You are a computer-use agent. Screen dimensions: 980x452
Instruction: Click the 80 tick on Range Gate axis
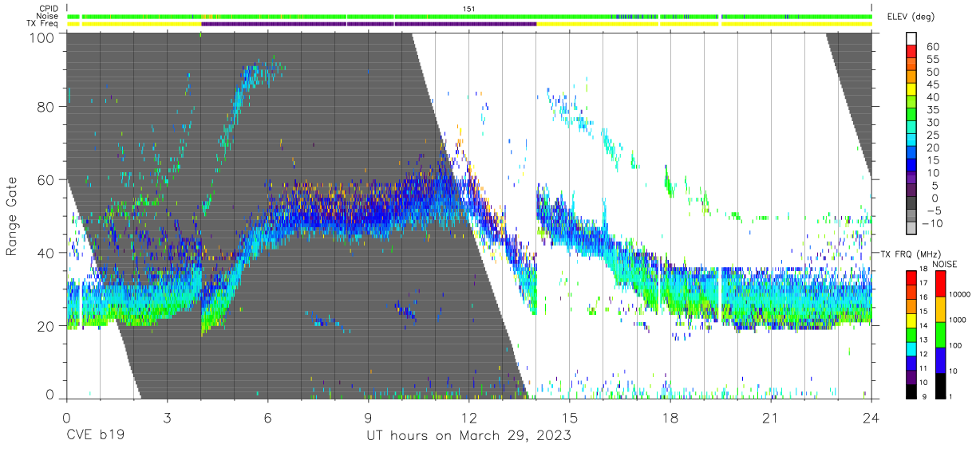(46, 106)
